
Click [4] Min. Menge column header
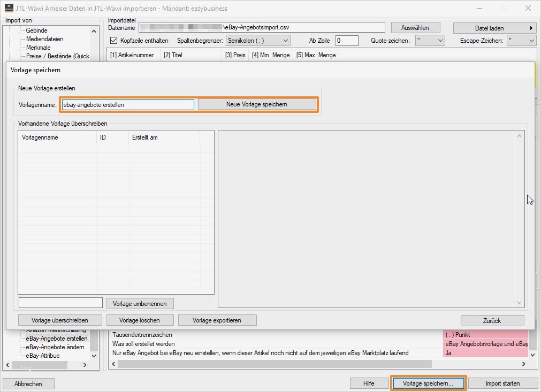point(271,55)
